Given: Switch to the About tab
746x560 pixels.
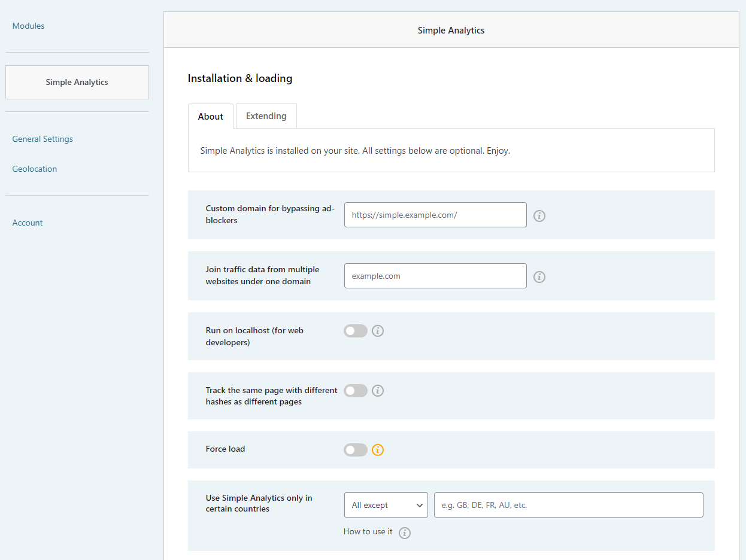Looking at the screenshot, I should click(211, 116).
